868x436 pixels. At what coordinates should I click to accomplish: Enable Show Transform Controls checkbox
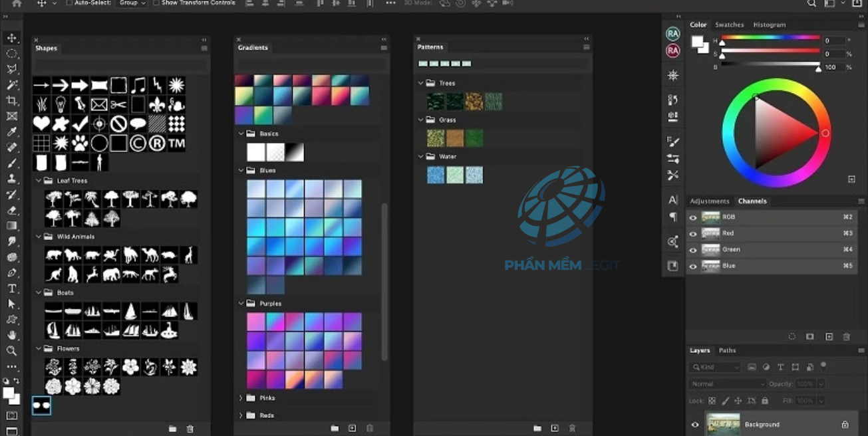pos(156,3)
